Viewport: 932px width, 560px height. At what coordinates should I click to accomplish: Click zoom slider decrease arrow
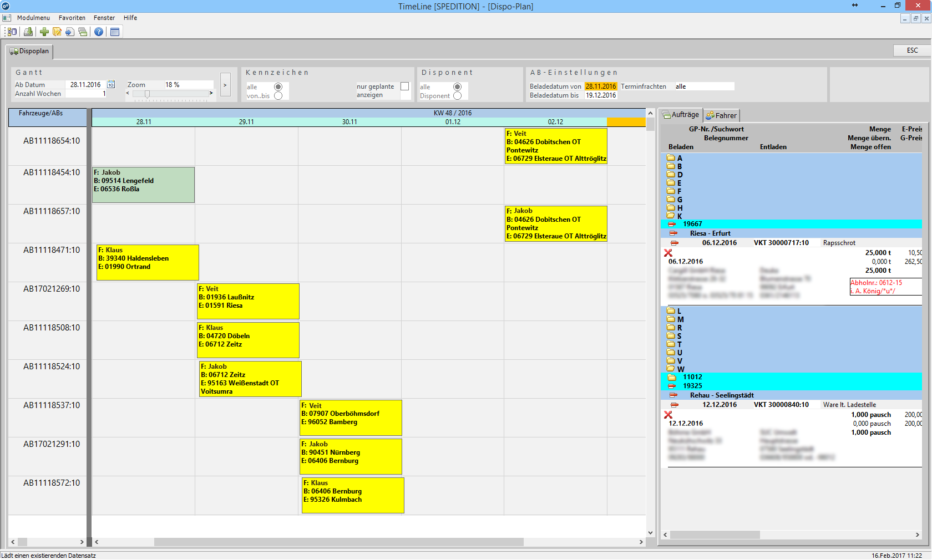pyautogui.click(x=128, y=93)
